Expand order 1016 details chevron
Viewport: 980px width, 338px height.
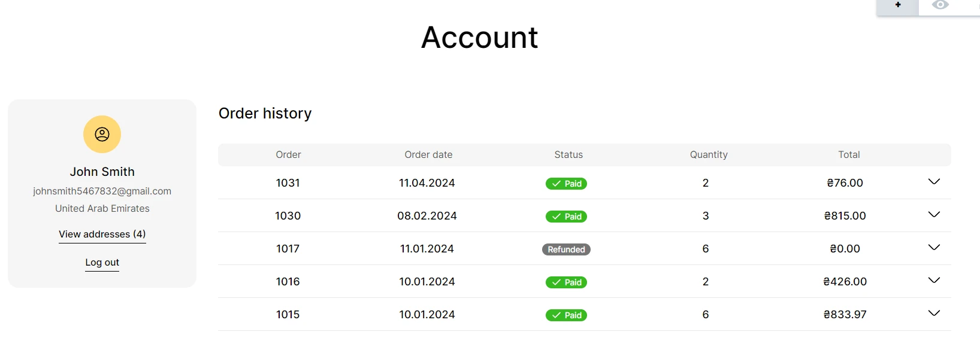[934, 281]
